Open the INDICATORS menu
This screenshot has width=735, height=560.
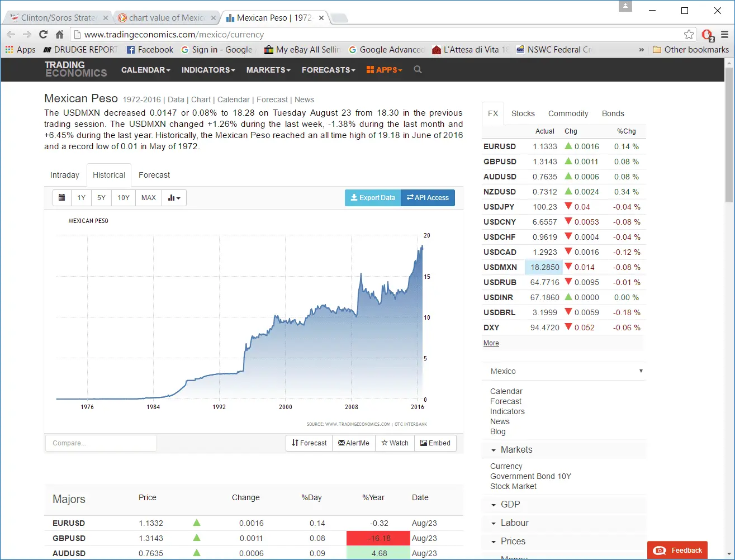pos(208,70)
